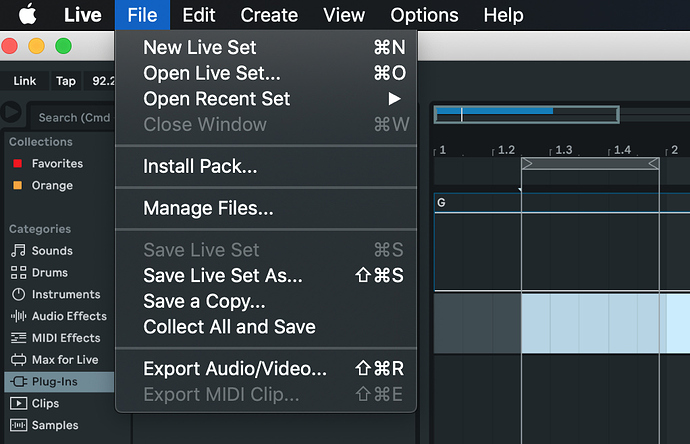This screenshot has height=444, width=690.
Task: Open the View menu
Action: coord(344,15)
